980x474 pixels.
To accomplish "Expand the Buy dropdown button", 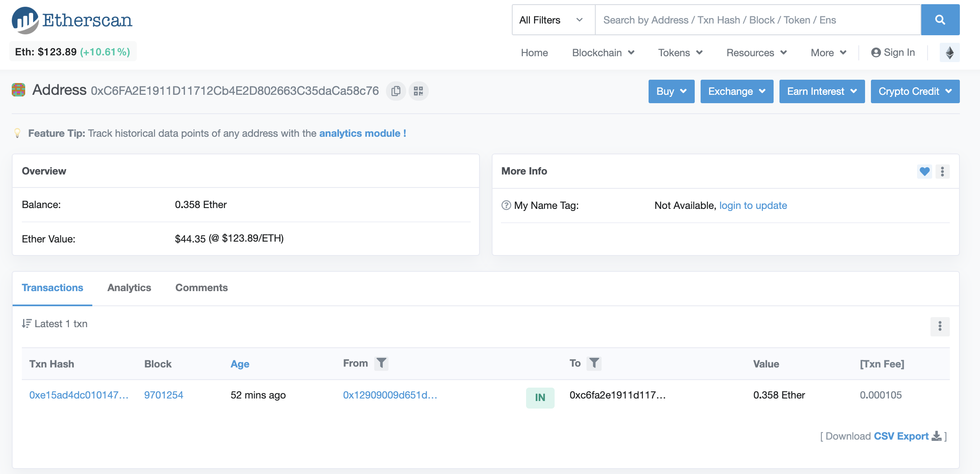I will point(671,91).
